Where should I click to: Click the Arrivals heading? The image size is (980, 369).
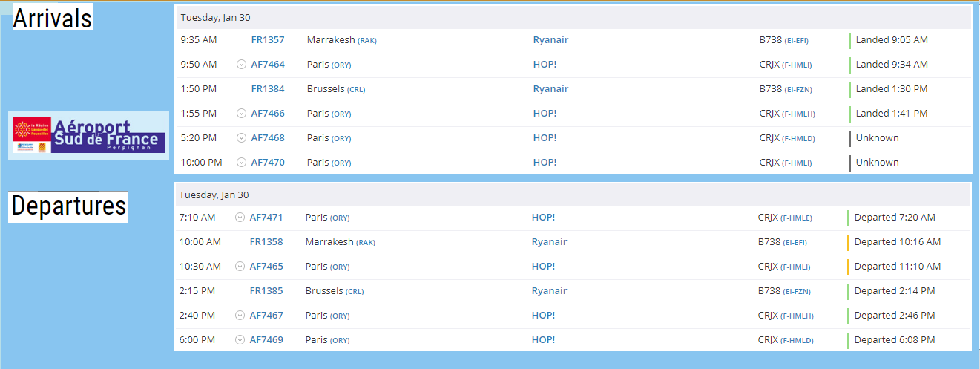coord(53,18)
